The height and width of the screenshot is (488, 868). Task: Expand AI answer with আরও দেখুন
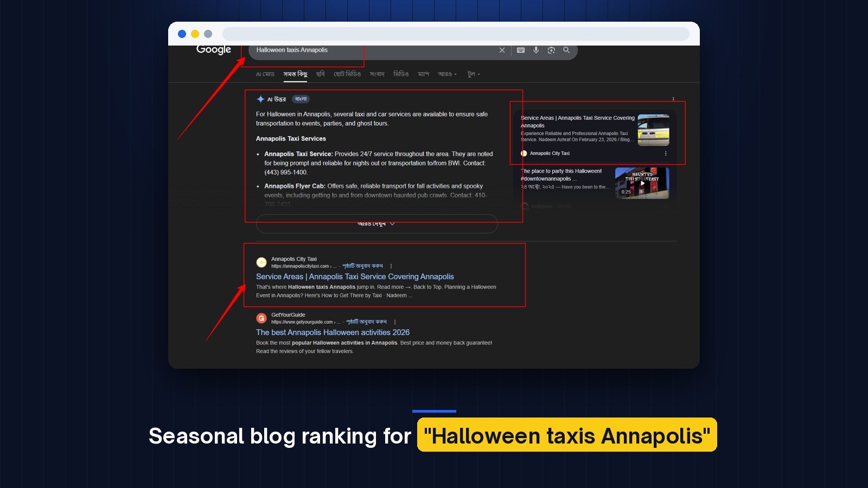tap(376, 224)
